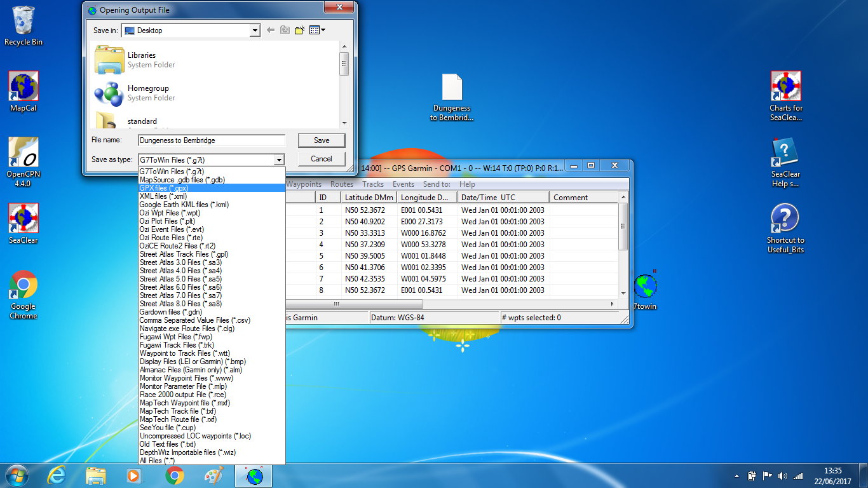The image size is (868, 488).
Task: Open Paint from the taskbar
Action: (214, 475)
